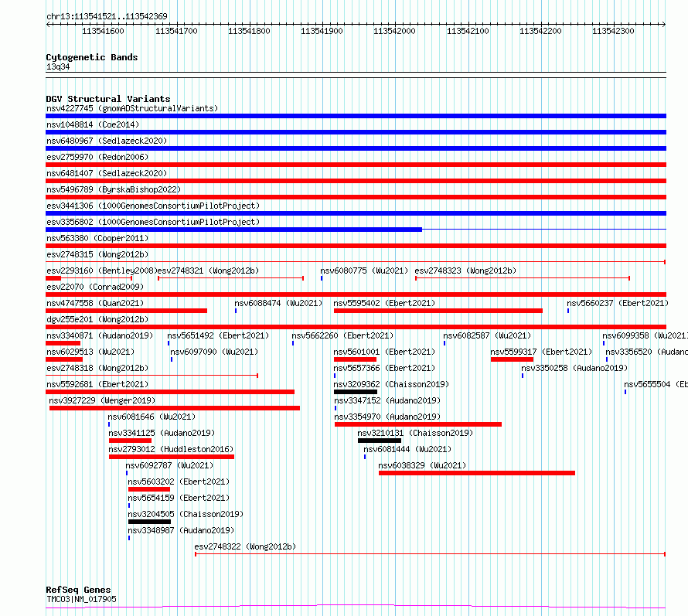Open nsv563380 (Cooper2011) variant
This screenshot has height=616, width=688.
tap(97, 238)
